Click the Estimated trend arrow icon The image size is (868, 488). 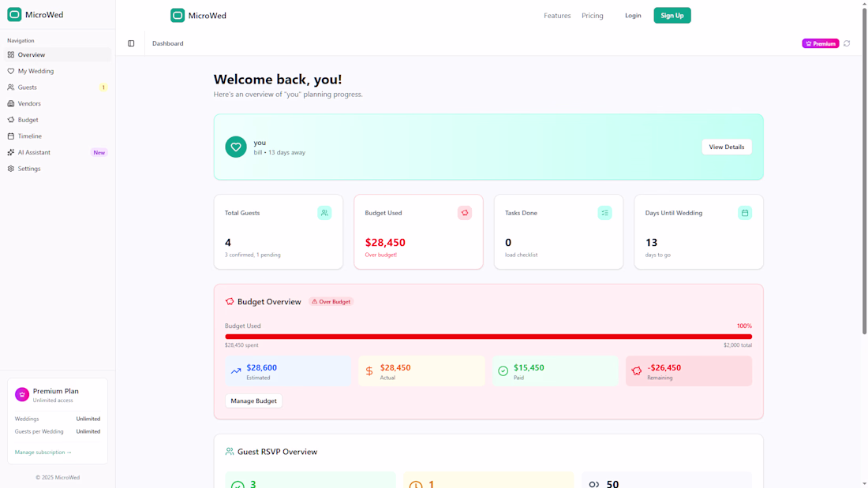point(236,371)
